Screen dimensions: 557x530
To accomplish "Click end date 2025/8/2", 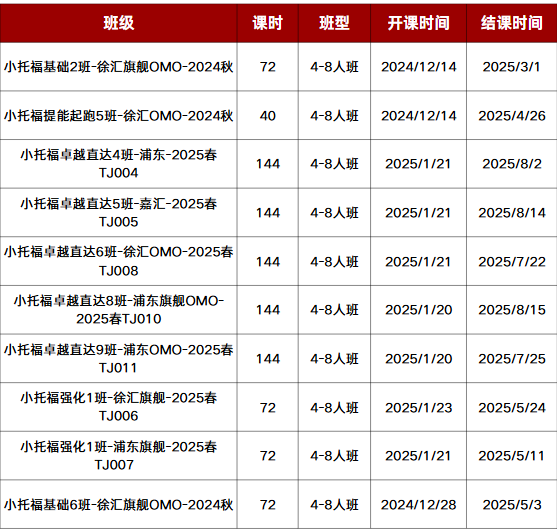I will pos(512,164).
